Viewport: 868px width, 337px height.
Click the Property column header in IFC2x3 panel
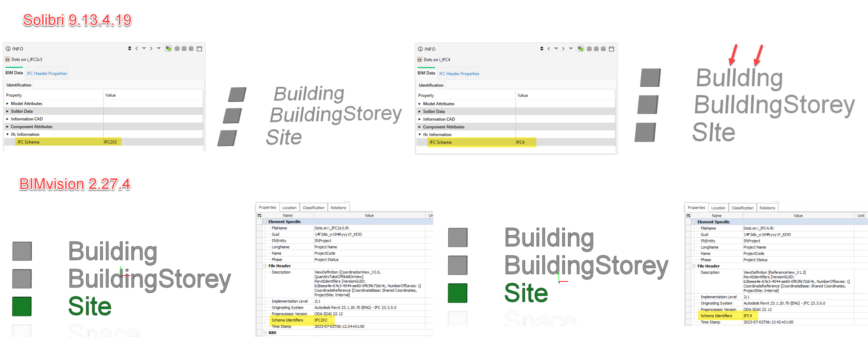click(54, 95)
